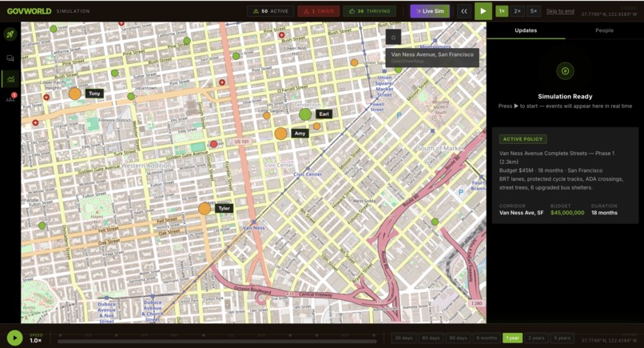Switch to the Updates tab

tap(526, 30)
